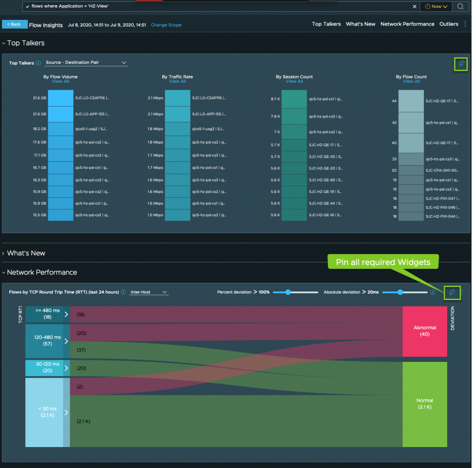Click the Change Scope link
The height and width of the screenshot is (468, 476).
[x=166, y=25]
